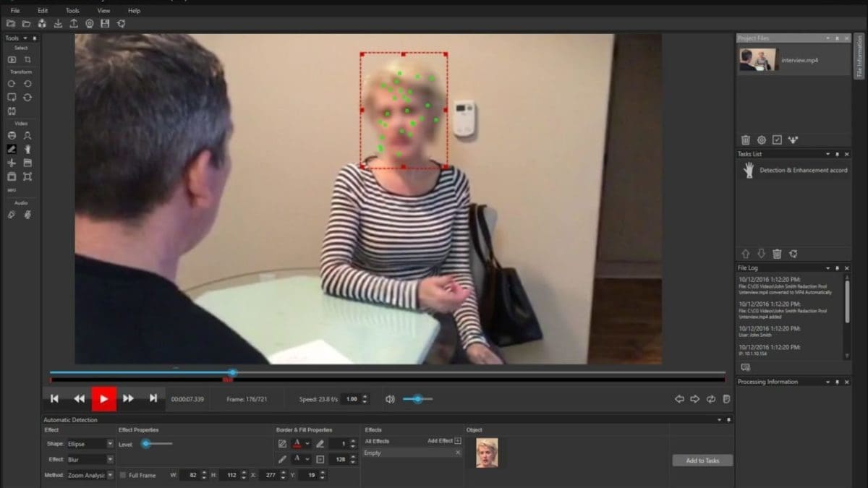
Task: Click the hand tool in the Video tools
Action: click(x=27, y=149)
